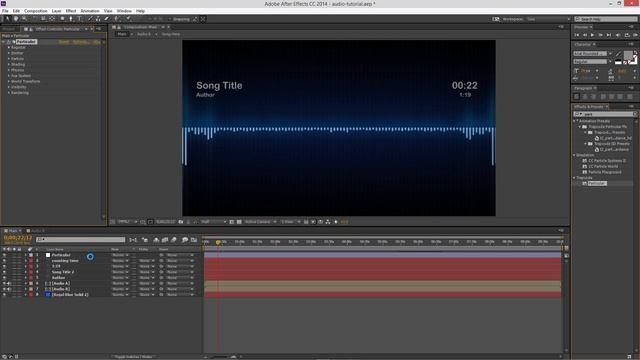Click the RAM Preview button

point(636,35)
